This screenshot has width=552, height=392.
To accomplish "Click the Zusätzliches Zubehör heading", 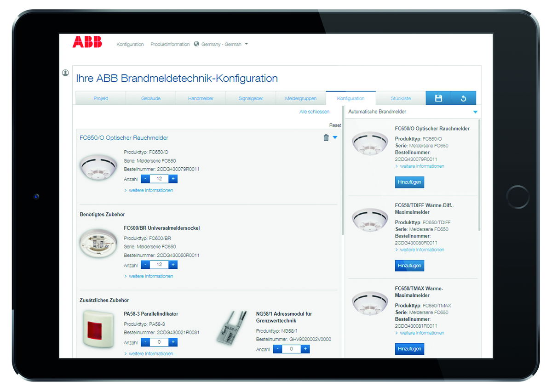I will 104,300.
